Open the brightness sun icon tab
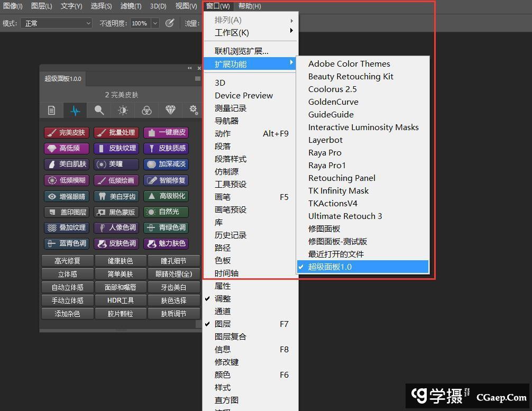Viewport: 532px width, 411px height. (x=123, y=110)
